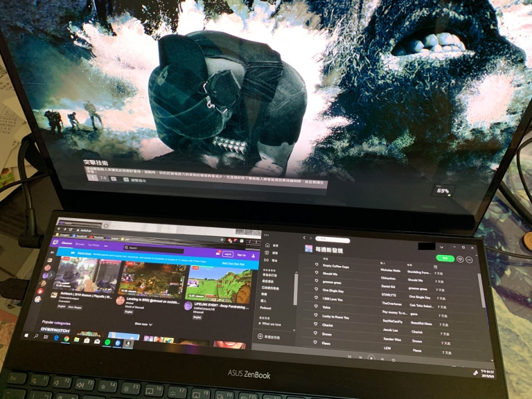This screenshot has width=532, height=399.
Task: Save playlist with the heart circle button
Action: (x=460, y=259)
